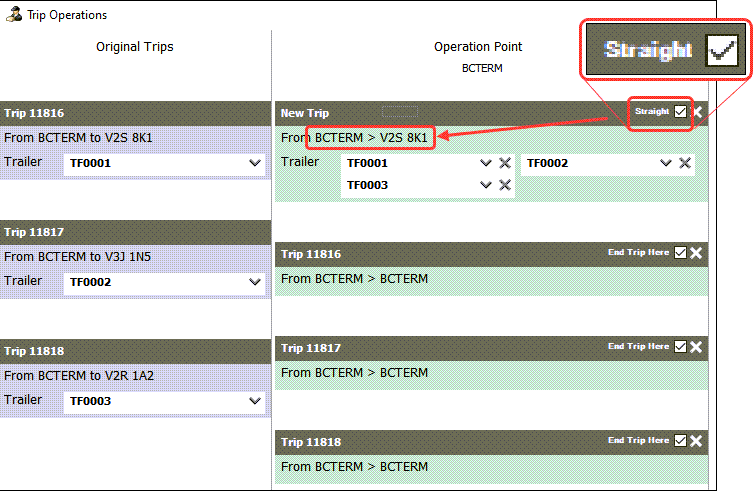This screenshot has height=491, width=753.
Task: Uncheck End Trip Here for Trip 11817
Action: click(x=681, y=347)
